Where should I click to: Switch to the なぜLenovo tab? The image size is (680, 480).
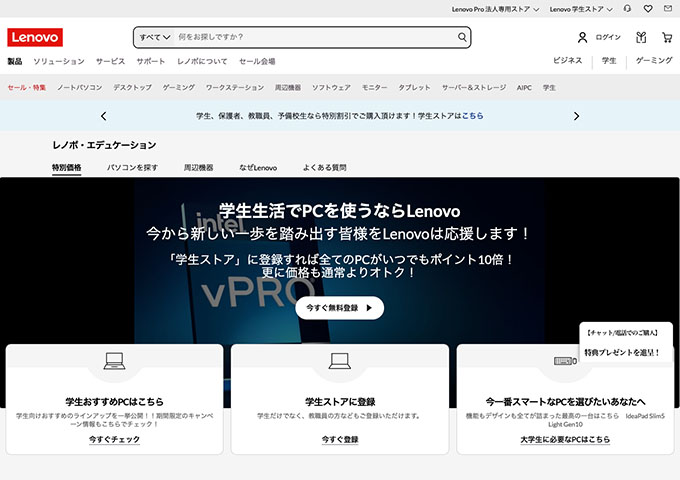click(x=258, y=167)
